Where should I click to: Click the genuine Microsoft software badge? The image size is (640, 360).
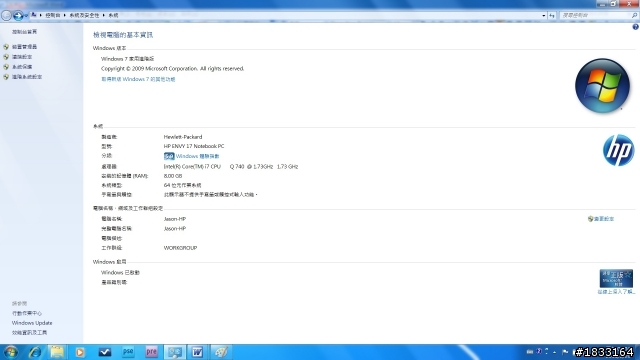(x=616, y=278)
